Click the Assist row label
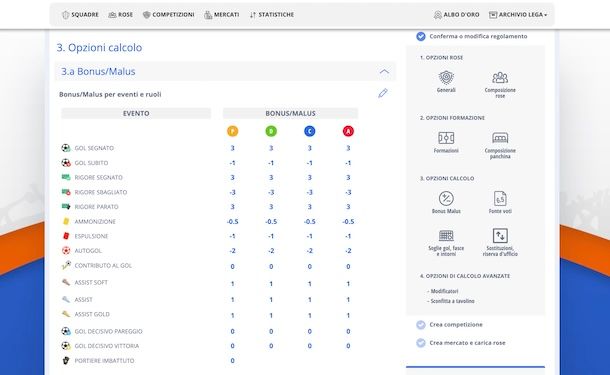610x375 pixels. coord(84,300)
